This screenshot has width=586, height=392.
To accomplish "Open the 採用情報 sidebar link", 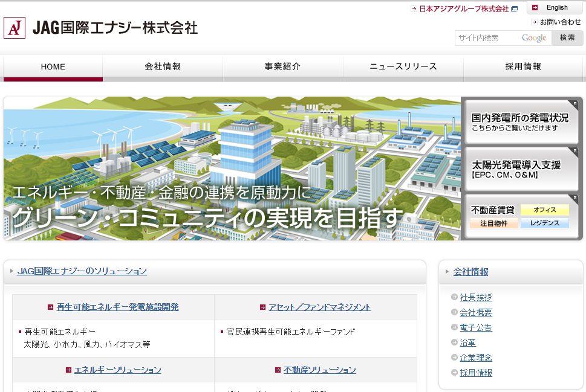I will pyautogui.click(x=476, y=373).
